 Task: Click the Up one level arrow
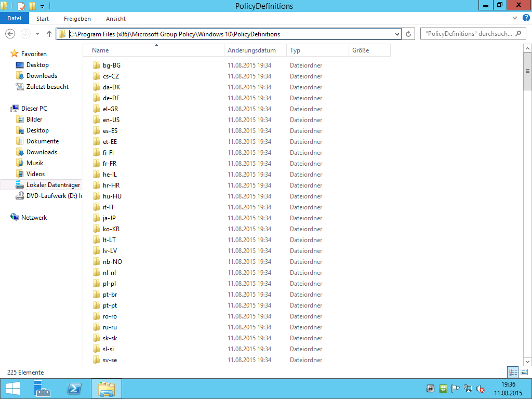tap(49, 34)
